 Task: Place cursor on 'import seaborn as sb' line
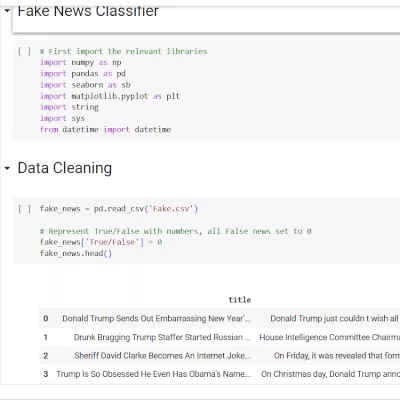point(85,85)
